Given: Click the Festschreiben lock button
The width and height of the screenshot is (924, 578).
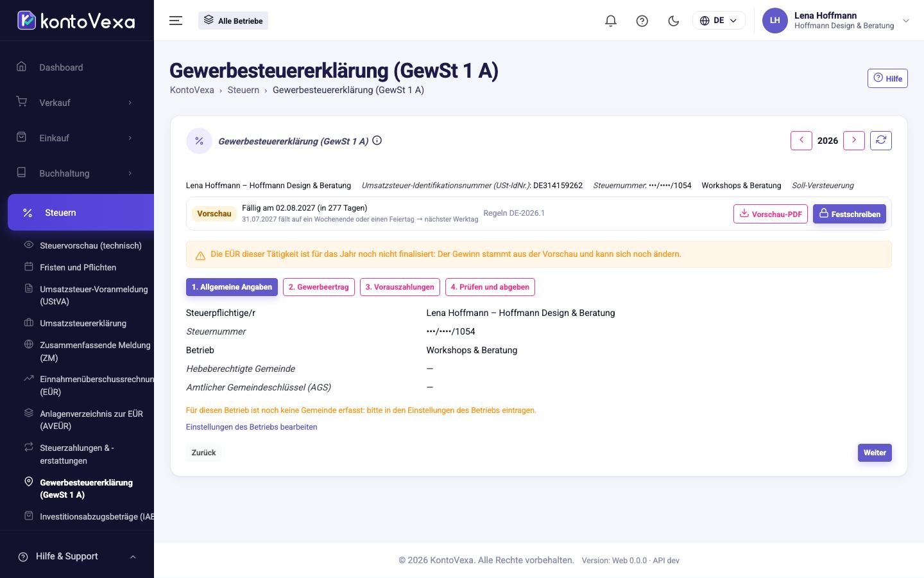Looking at the screenshot, I should [x=850, y=214].
